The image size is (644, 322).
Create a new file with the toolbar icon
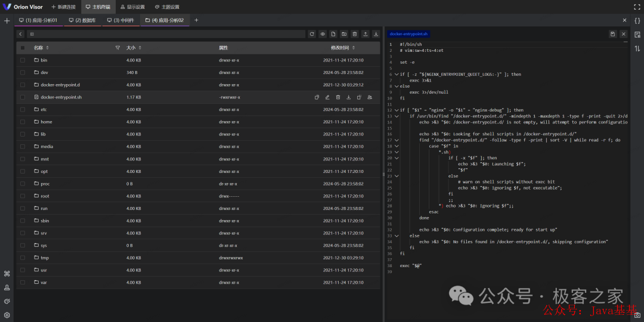tap(333, 34)
